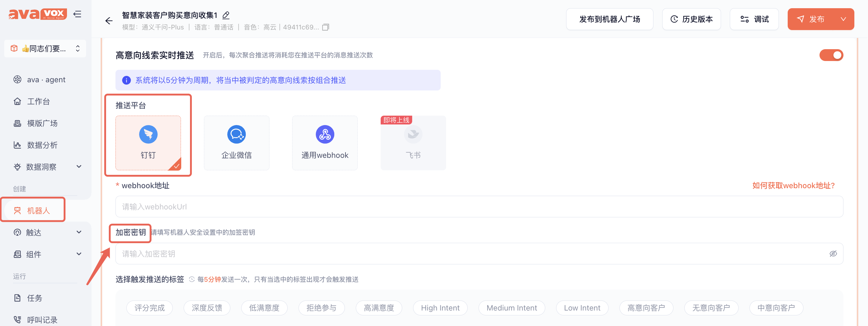Go back using the left arrow
868x326 pixels.
[x=109, y=21]
